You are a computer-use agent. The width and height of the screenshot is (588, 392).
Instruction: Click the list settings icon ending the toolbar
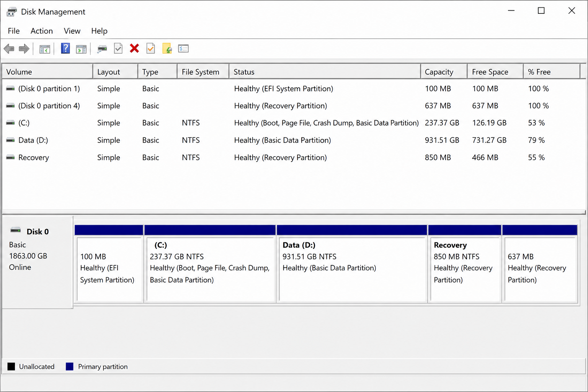tap(183, 49)
